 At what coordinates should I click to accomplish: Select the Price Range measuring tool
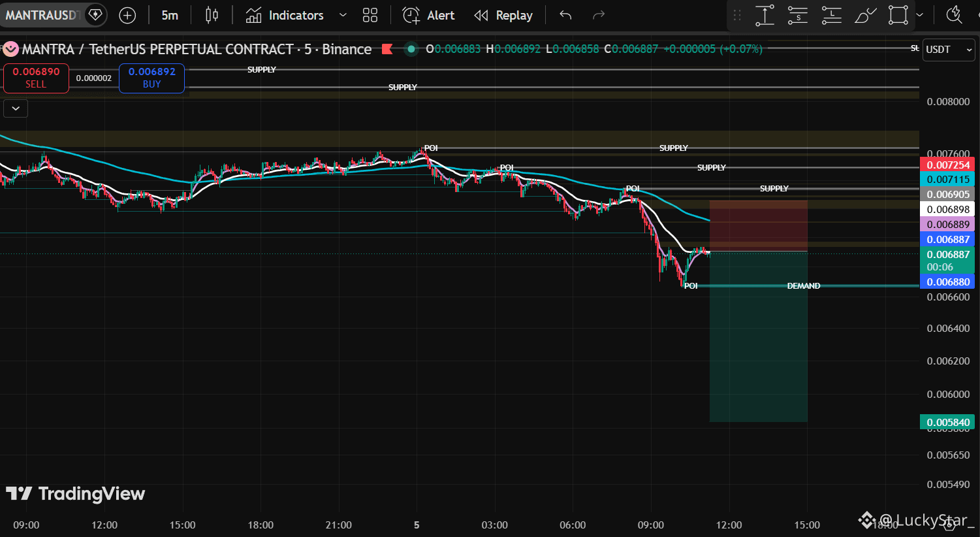pyautogui.click(x=765, y=15)
